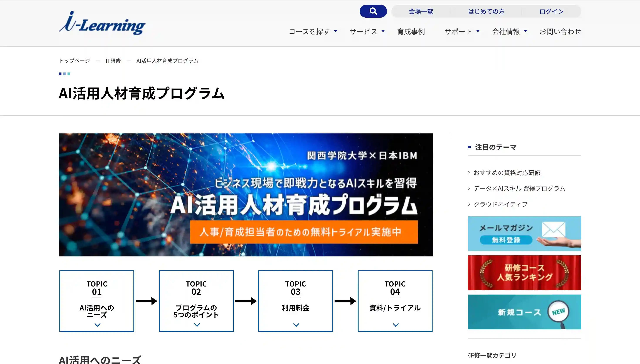The width and height of the screenshot is (640, 364).
Task: Jump to TOPIC 04 資料/トライアル
Action: pos(395,301)
